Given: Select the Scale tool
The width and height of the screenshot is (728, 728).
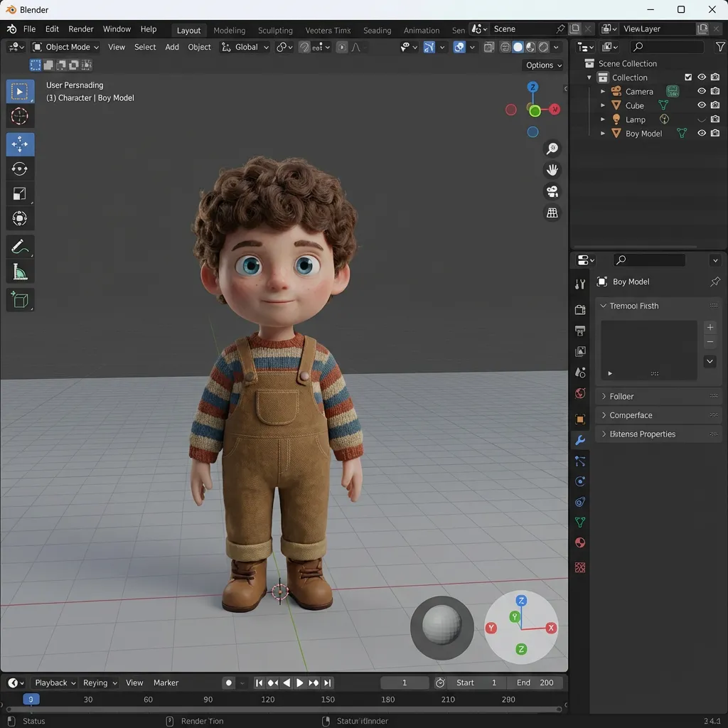Looking at the screenshot, I should click(20, 193).
